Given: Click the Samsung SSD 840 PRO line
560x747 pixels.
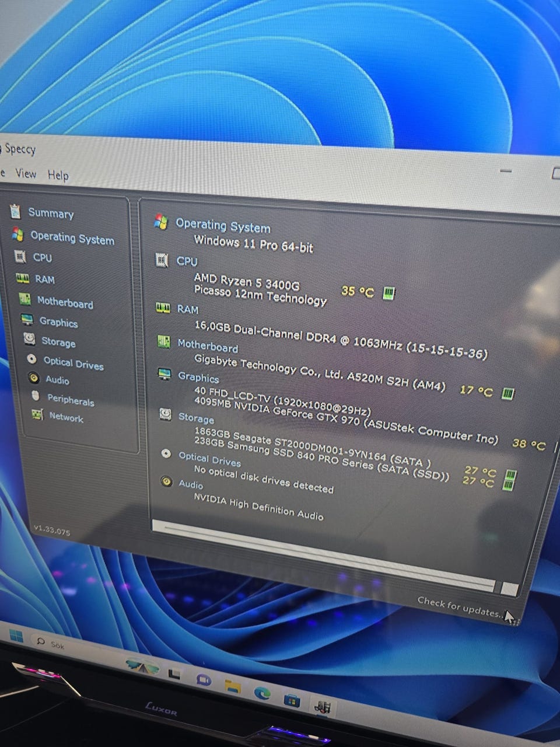Looking at the screenshot, I should (321, 459).
